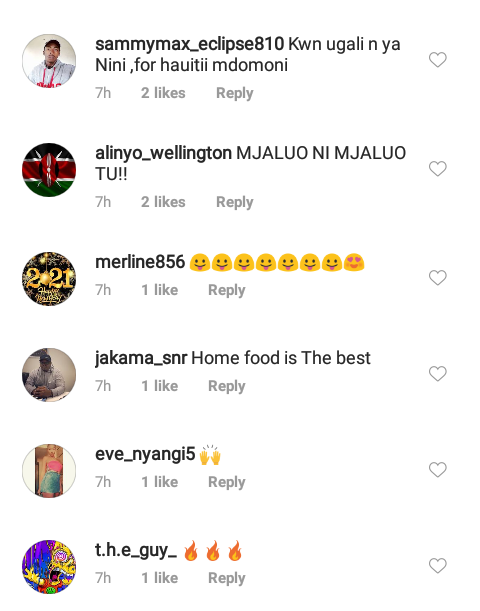The width and height of the screenshot is (480, 611).
Task: Like merline856's emoji comment
Action: (x=438, y=278)
